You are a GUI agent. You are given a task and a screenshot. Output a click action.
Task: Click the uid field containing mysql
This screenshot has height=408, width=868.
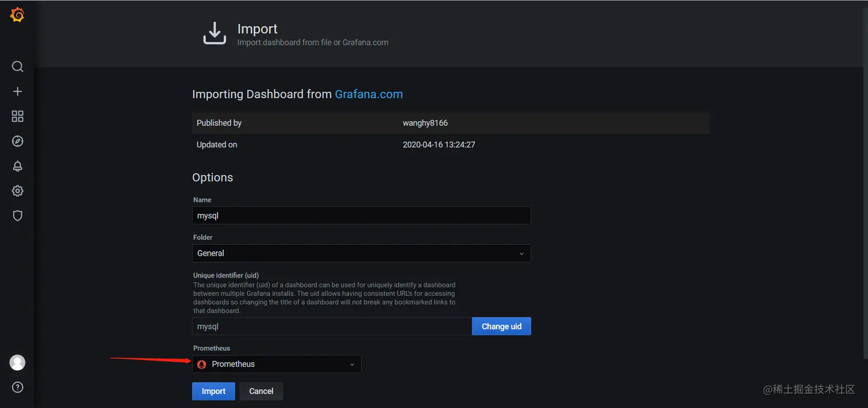[x=332, y=326]
